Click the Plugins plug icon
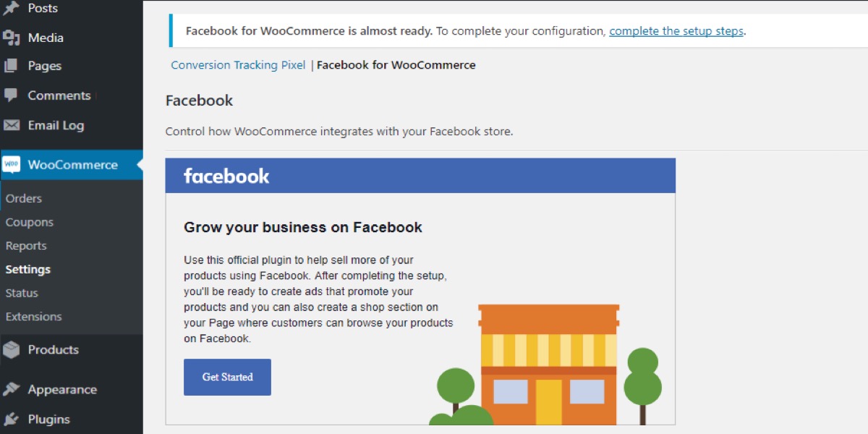 tap(11, 419)
